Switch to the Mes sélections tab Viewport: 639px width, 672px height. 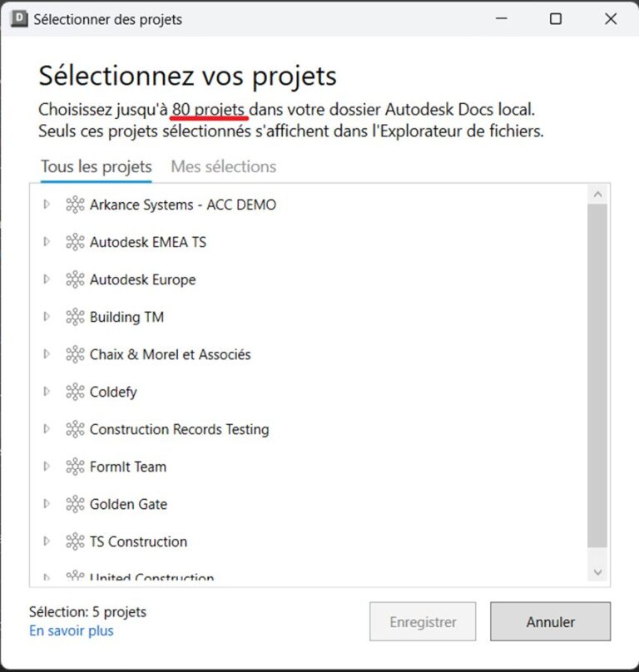point(223,166)
